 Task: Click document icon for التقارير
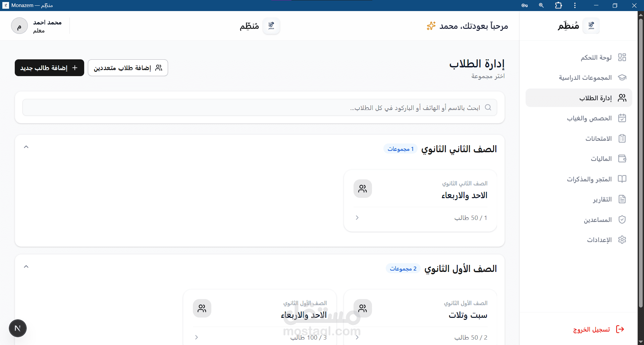(622, 199)
